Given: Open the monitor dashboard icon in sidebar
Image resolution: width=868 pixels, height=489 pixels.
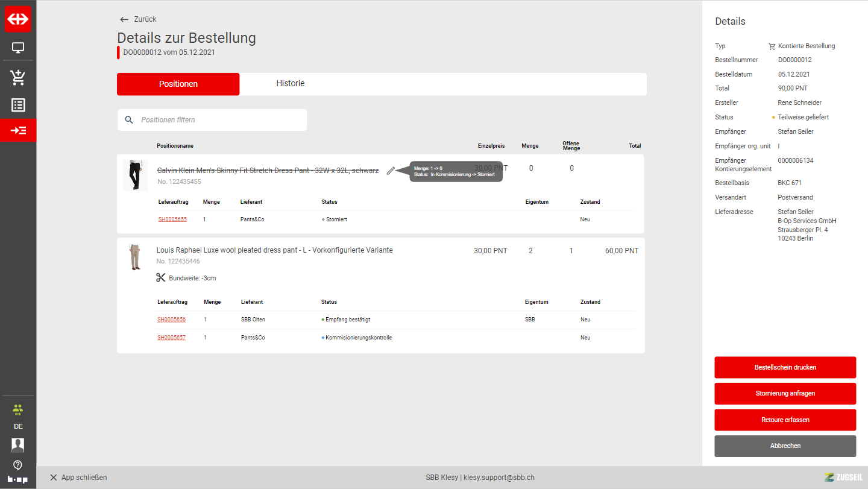Looking at the screenshot, I should (x=18, y=48).
